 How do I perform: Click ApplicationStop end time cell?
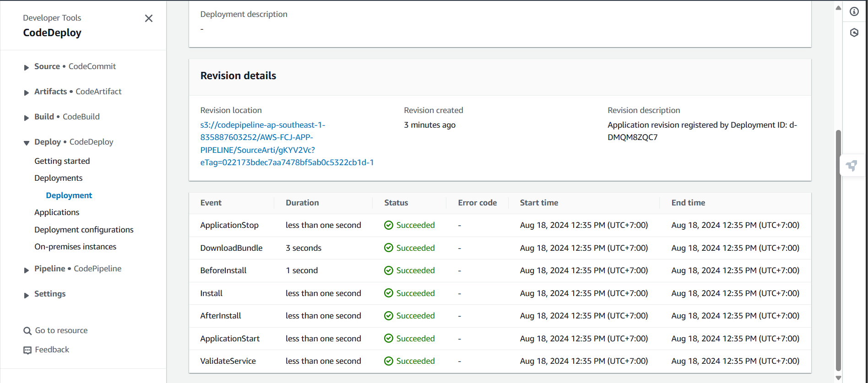coord(735,225)
